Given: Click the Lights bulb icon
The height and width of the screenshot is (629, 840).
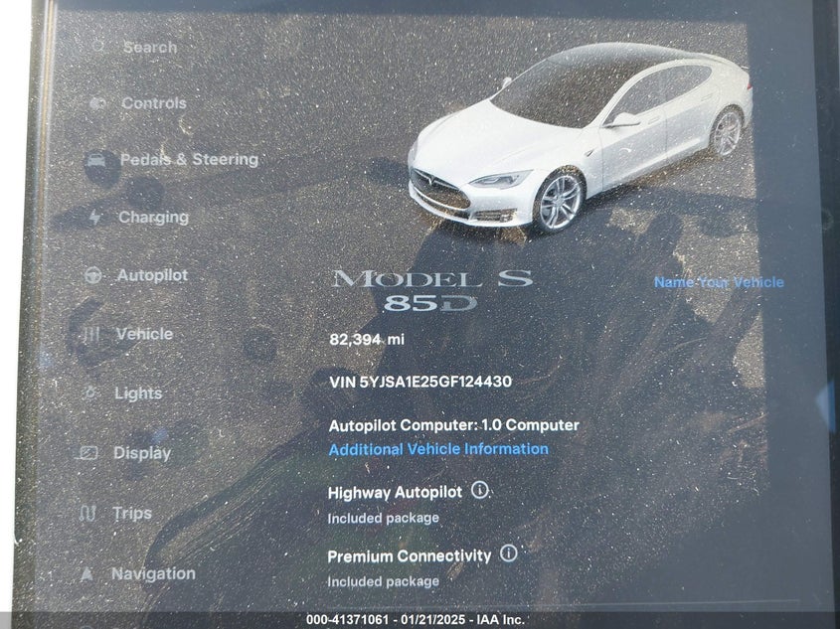Looking at the screenshot, I should [90, 393].
